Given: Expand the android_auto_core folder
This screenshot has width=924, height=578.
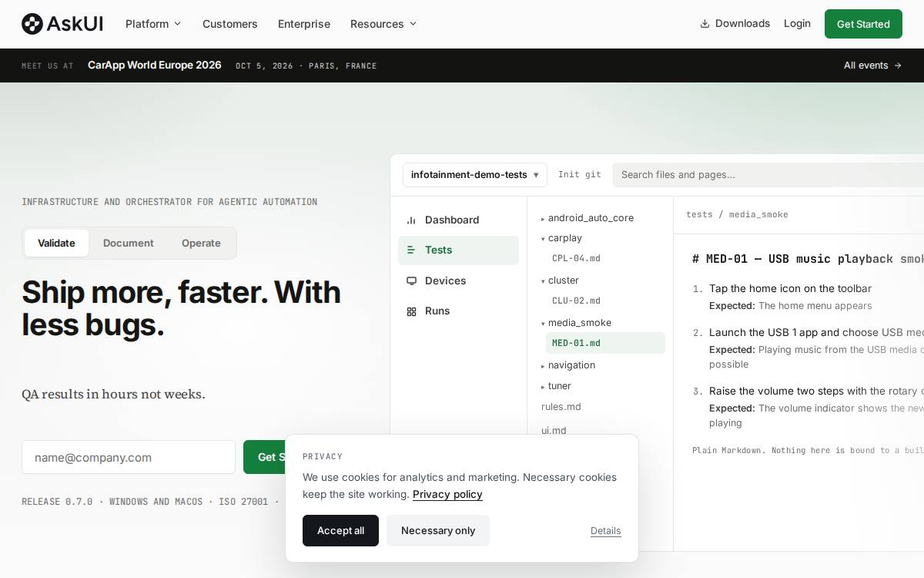Looking at the screenshot, I should tap(588, 218).
